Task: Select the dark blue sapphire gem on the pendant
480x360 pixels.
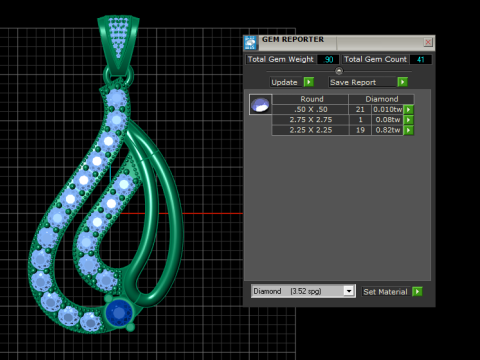Action: 119,313
